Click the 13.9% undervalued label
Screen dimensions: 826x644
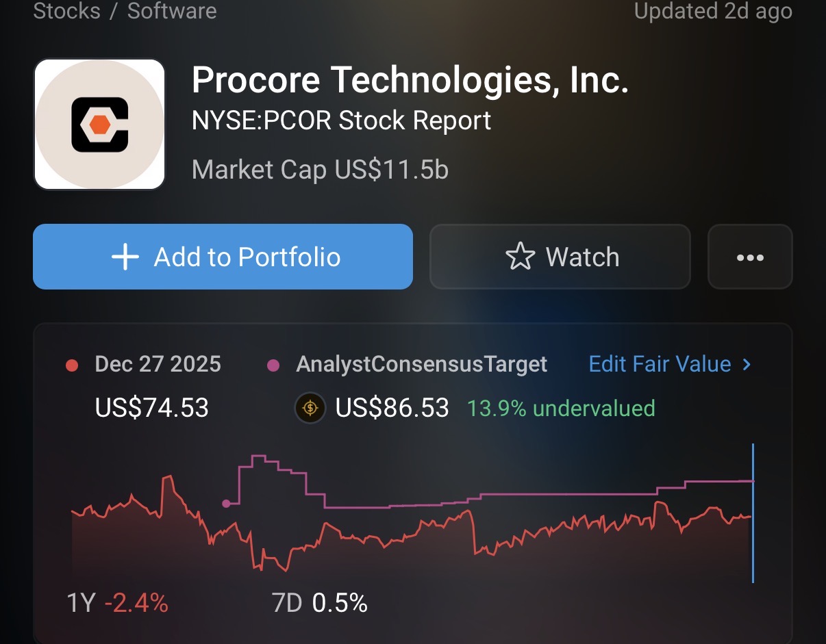click(x=561, y=409)
